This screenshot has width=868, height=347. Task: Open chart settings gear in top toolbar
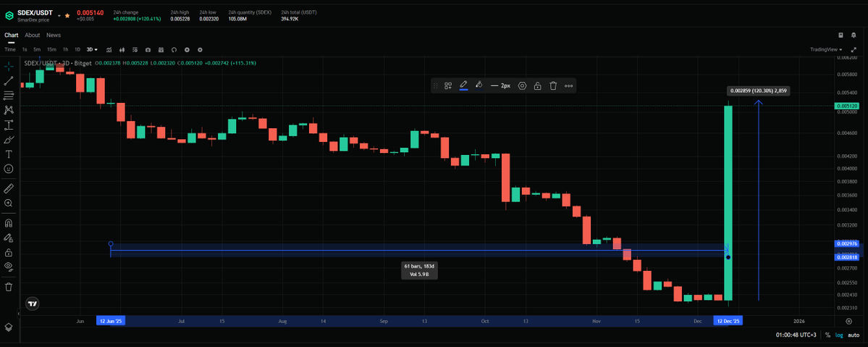pos(200,49)
